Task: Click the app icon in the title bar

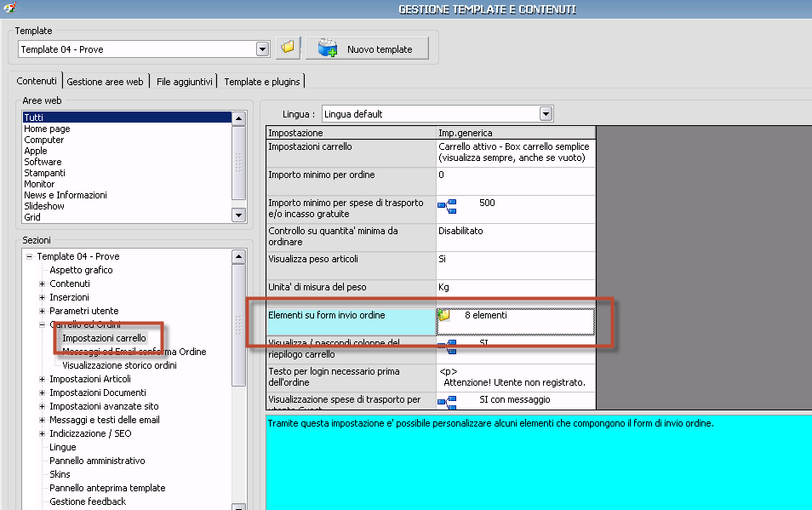Action: coord(9,8)
